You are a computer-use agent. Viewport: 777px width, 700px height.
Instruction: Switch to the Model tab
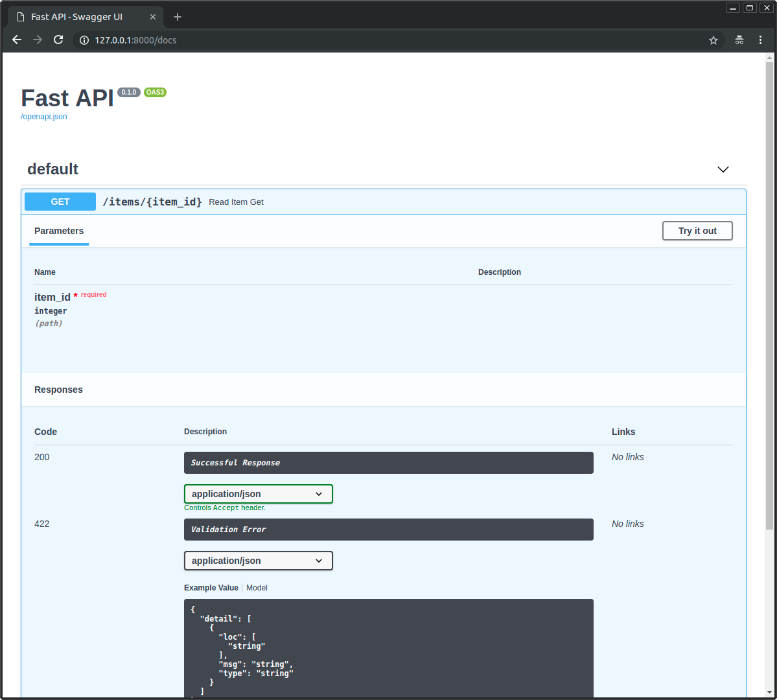[257, 588]
